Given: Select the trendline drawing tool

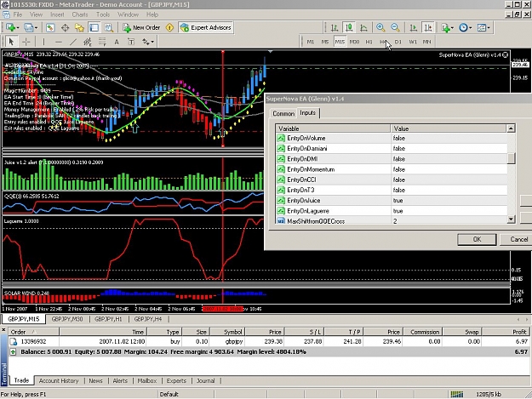Looking at the screenshot, I should coord(73,42).
